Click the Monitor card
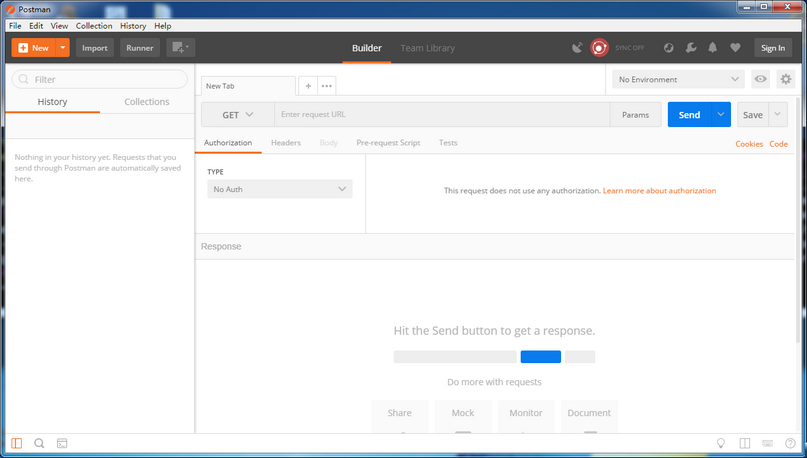Screen dimensions: 807x458 pos(526,416)
